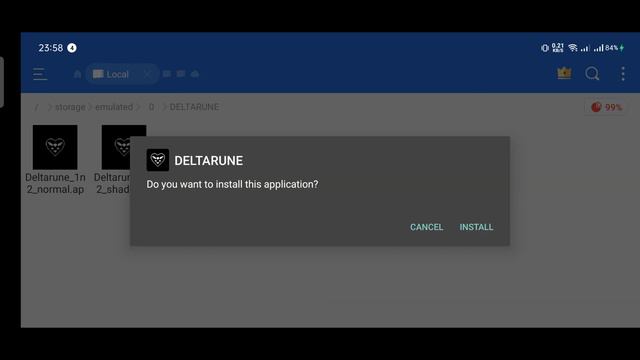This screenshot has height=360, width=640.
Task: Open the search magnifier icon
Action: pyautogui.click(x=592, y=74)
